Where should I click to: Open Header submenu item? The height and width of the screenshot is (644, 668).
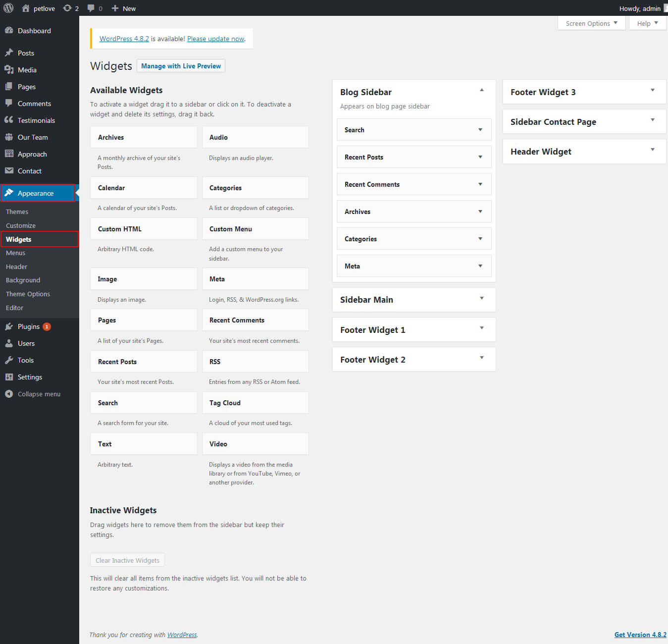click(x=16, y=267)
